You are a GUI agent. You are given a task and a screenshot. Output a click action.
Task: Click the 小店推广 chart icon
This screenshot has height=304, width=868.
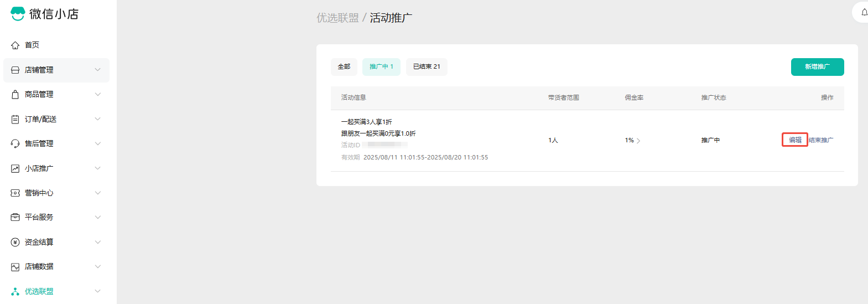click(x=15, y=168)
